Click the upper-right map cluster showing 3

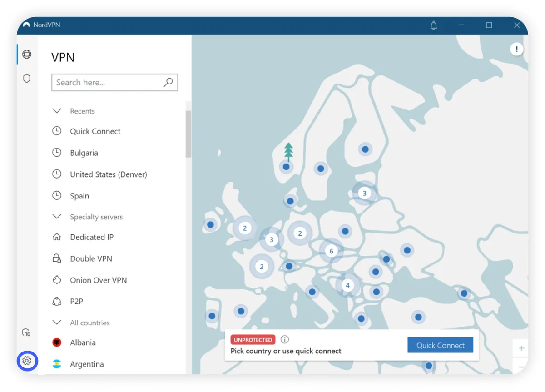[364, 193]
